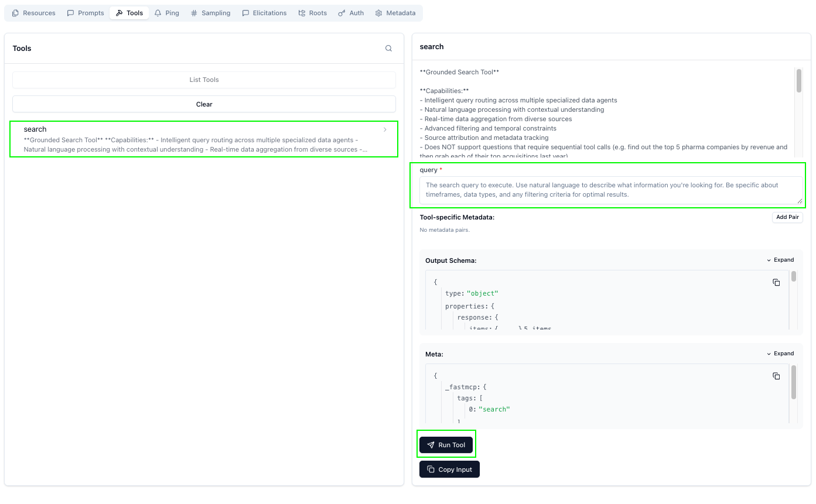Click the List Tools button
The width and height of the screenshot is (816, 504).
pos(204,80)
